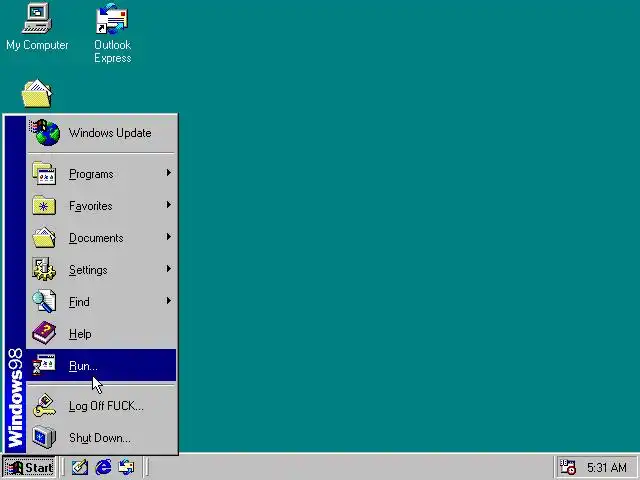Click the Log Off key icon
This screenshot has width=640, height=480.
pos(44,405)
